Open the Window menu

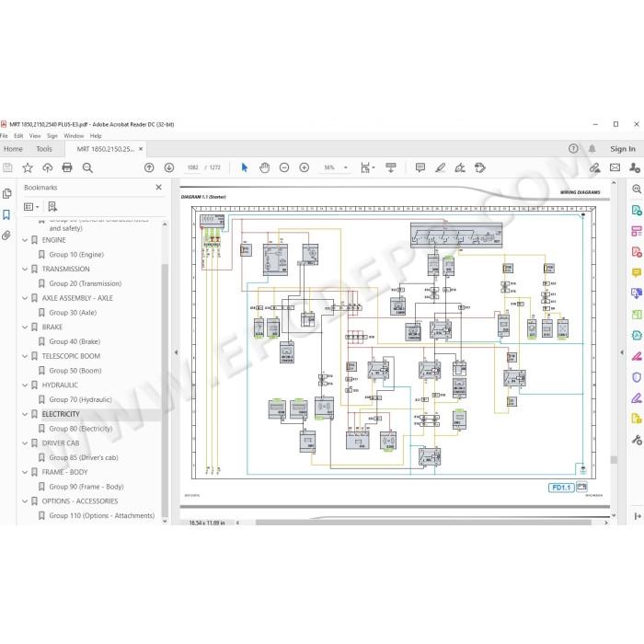click(74, 135)
